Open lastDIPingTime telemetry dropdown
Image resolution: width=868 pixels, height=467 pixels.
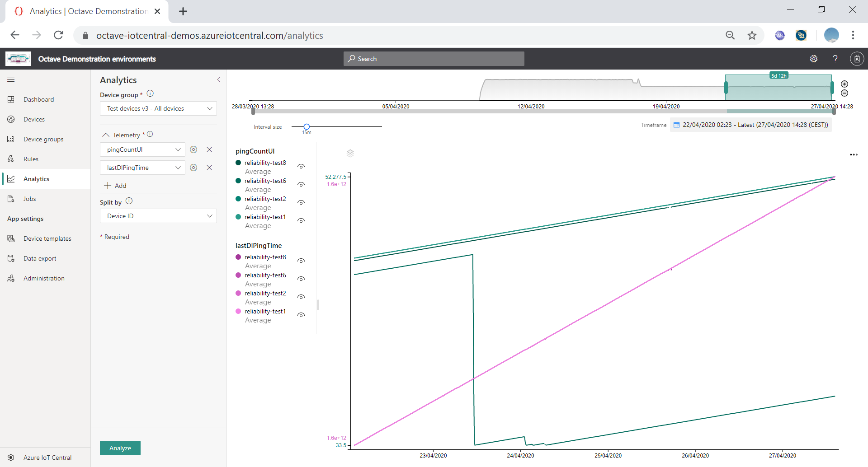point(142,168)
